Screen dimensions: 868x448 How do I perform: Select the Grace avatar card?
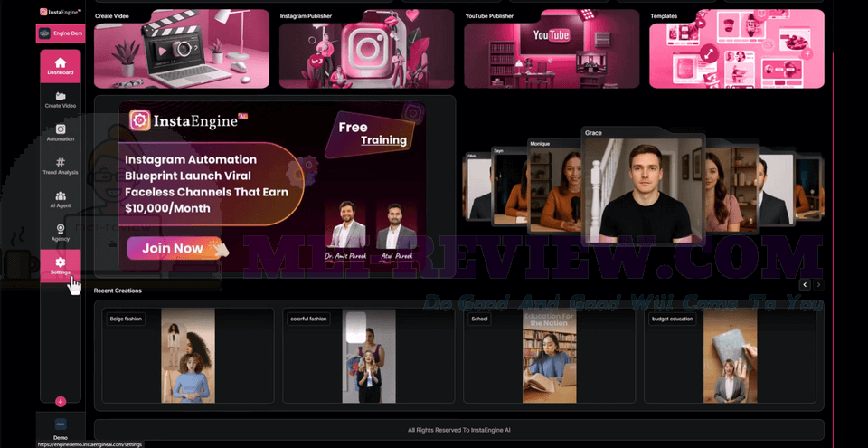pos(643,186)
